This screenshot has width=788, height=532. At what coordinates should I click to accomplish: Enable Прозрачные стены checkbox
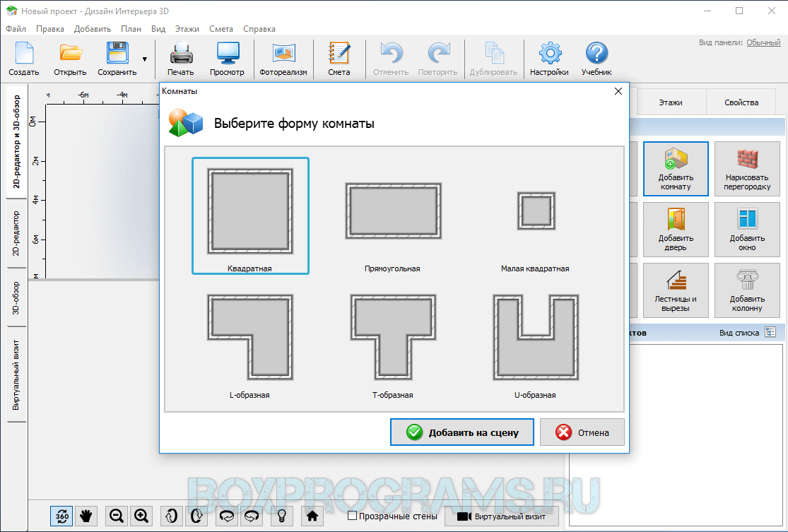pos(352,516)
